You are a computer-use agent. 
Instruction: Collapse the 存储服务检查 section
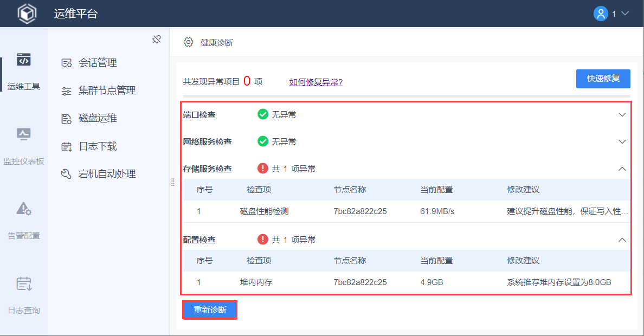(622, 169)
